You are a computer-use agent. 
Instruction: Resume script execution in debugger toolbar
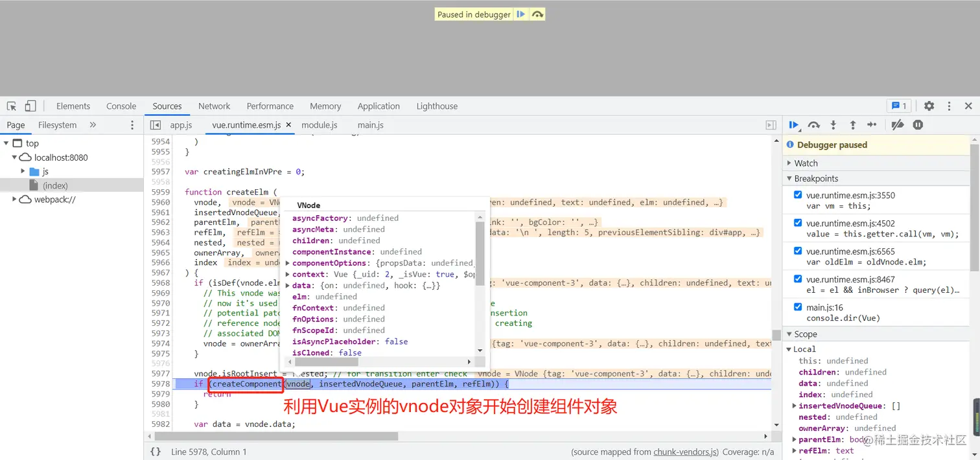794,125
